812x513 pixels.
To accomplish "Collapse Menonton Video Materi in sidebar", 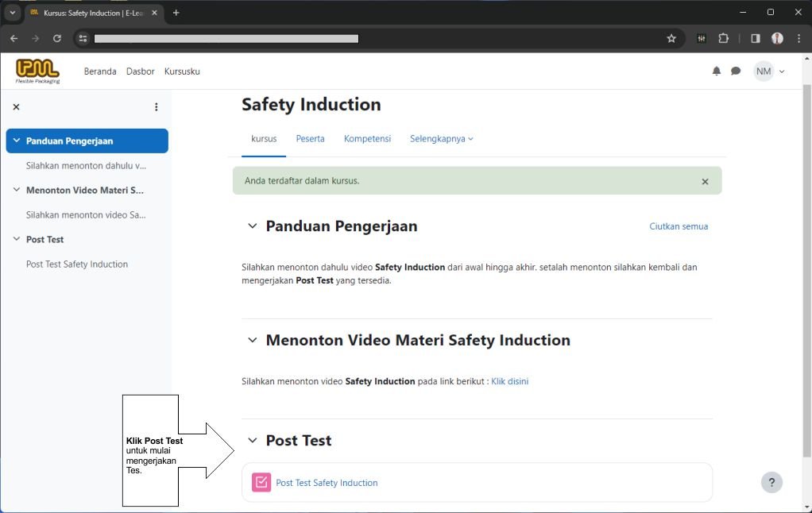I will point(17,191).
